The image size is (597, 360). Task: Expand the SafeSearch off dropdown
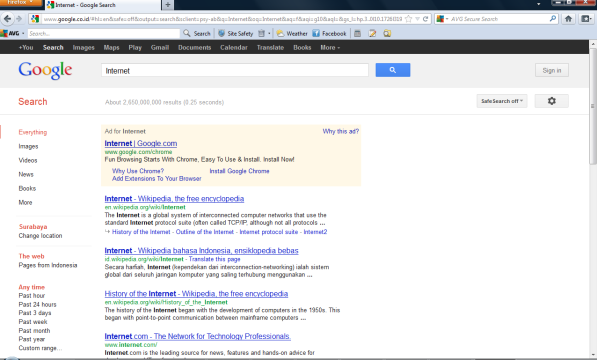click(502, 101)
